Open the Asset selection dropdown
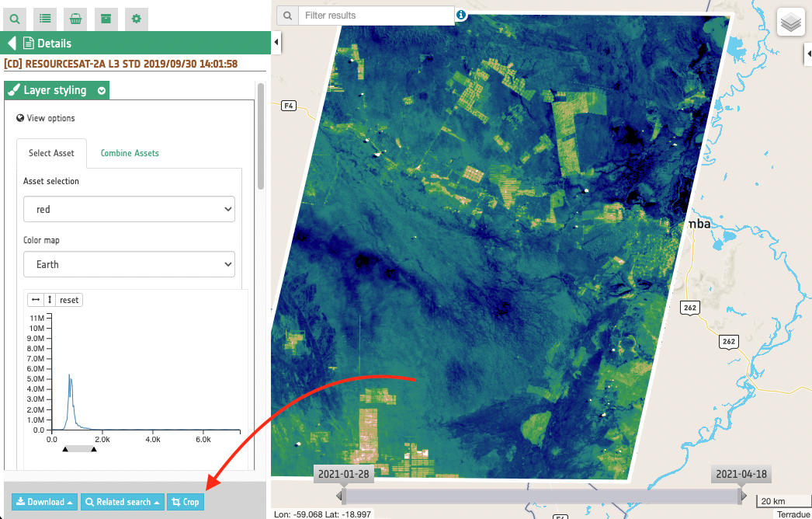Screen dimensions: 812x519 tap(129, 209)
